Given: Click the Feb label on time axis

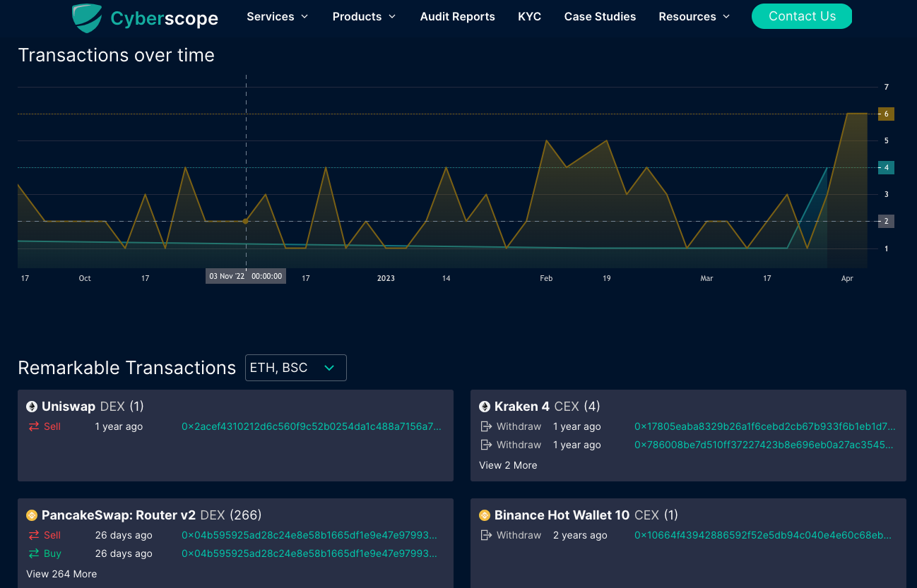Looking at the screenshot, I should point(546,278).
